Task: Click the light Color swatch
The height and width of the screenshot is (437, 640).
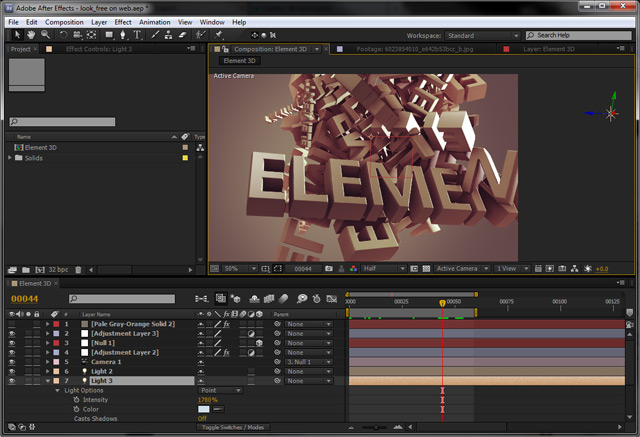Action: click(x=204, y=409)
